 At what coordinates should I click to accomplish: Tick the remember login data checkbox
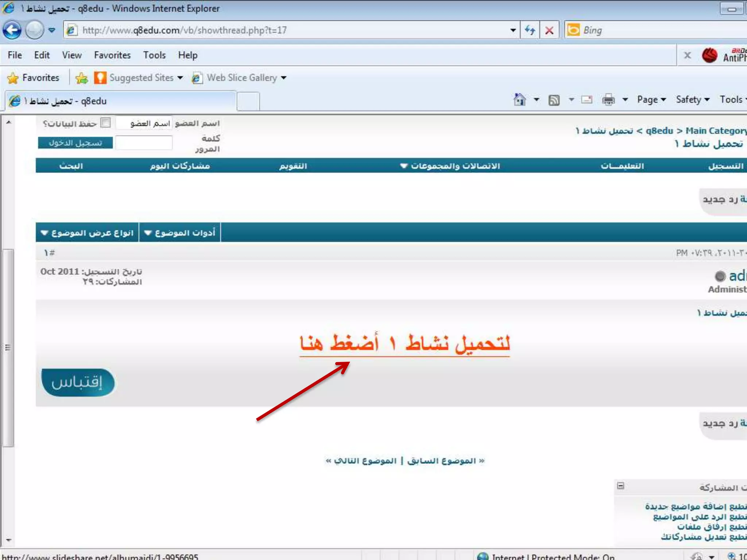pos(105,122)
